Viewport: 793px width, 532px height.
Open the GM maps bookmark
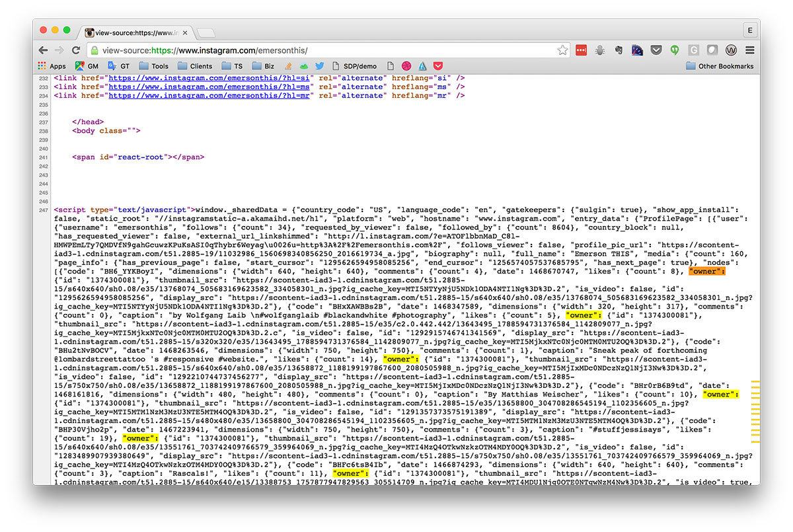pyautogui.click(x=87, y=66)
